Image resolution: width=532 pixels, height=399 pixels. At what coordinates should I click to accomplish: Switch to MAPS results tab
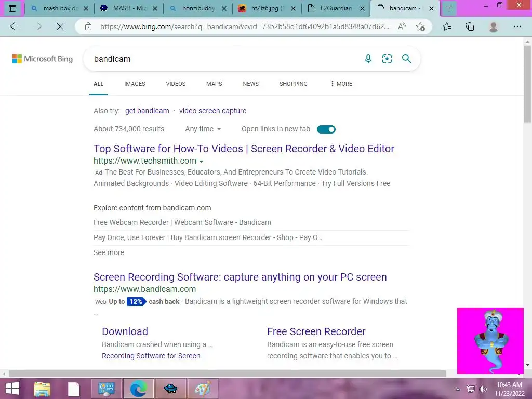pos(214,84)
